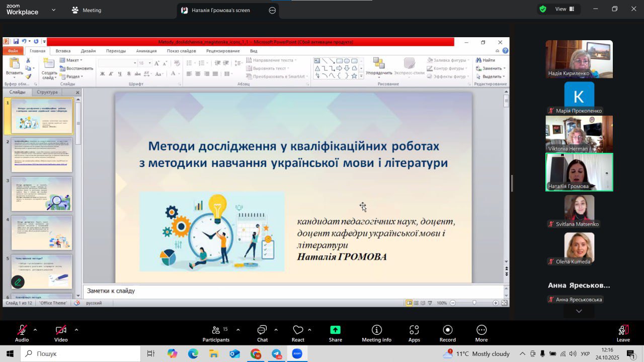Toggle the Meeting tab at top
Screen dimensions: 644x362
pos(86,10)
